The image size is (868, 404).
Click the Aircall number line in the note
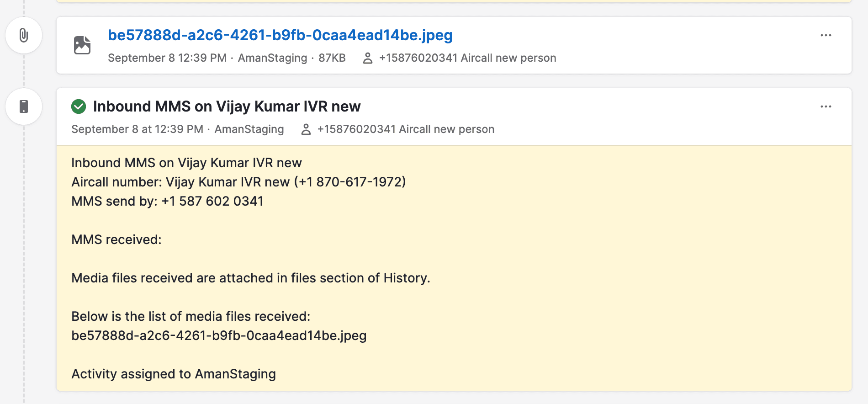[238, 182]
